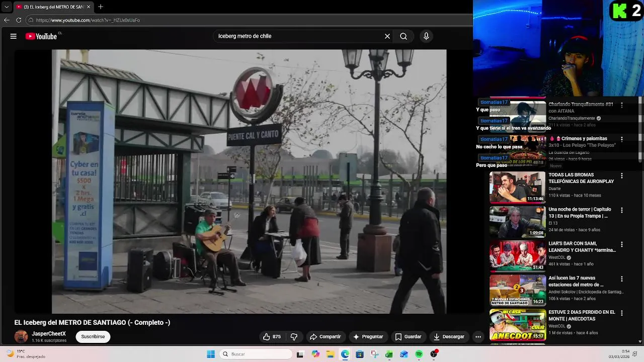
Task: Open a new browser tab with plus
Action: click(x=101, y=7)
